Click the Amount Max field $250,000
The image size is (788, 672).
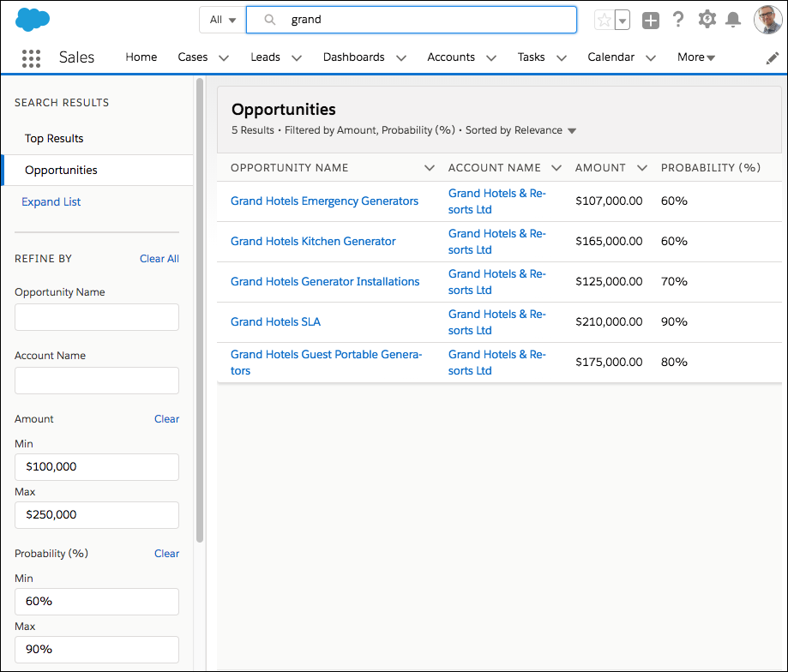[97, 515]
